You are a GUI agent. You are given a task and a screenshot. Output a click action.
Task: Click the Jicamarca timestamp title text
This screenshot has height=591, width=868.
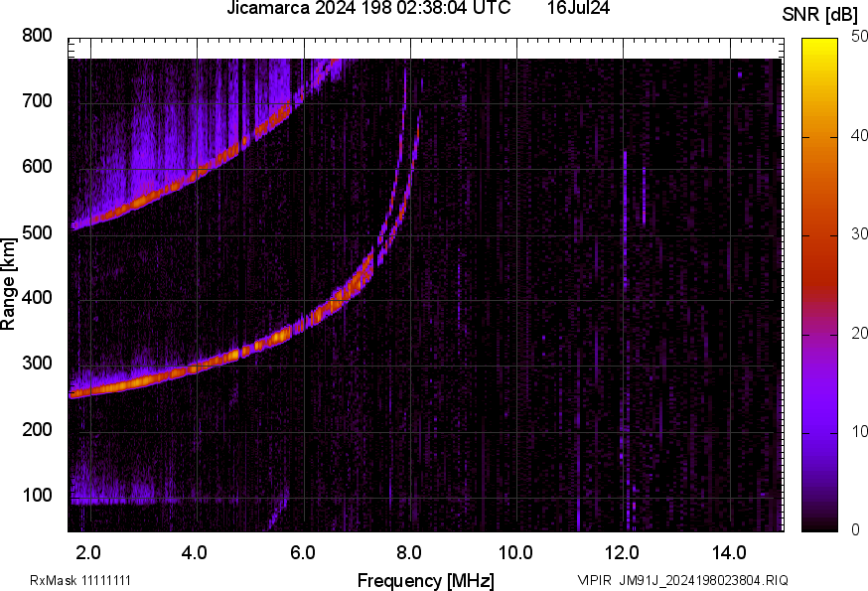point(368,9)
